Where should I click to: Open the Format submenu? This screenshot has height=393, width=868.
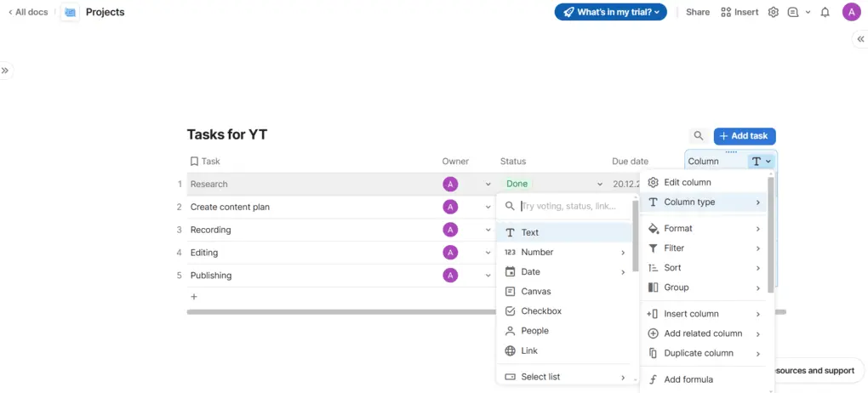704,228
